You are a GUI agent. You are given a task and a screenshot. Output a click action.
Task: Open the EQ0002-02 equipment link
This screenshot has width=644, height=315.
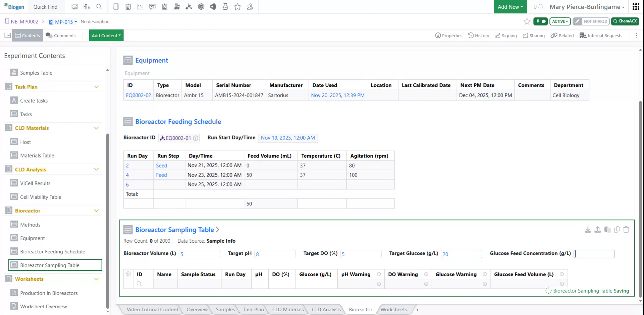click(138, 95)
